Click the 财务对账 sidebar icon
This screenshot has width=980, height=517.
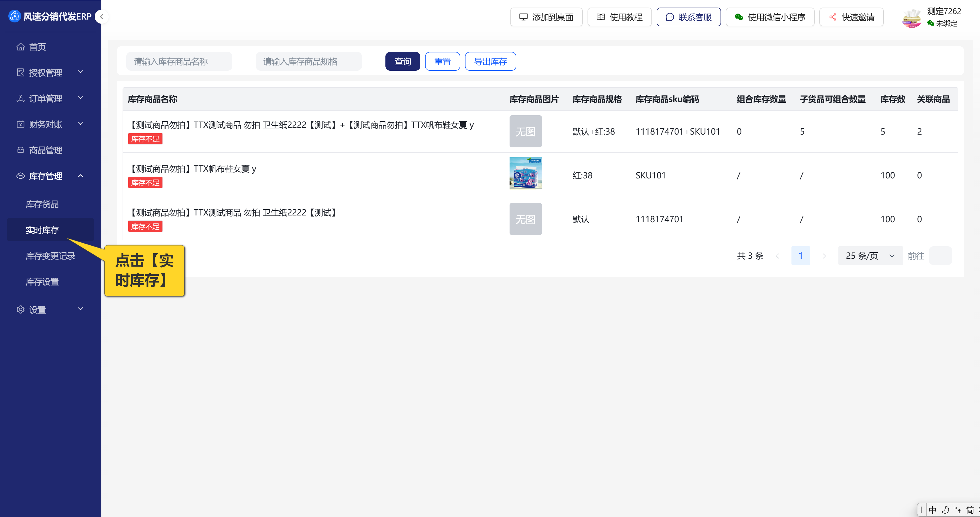[x=21, y=124]
